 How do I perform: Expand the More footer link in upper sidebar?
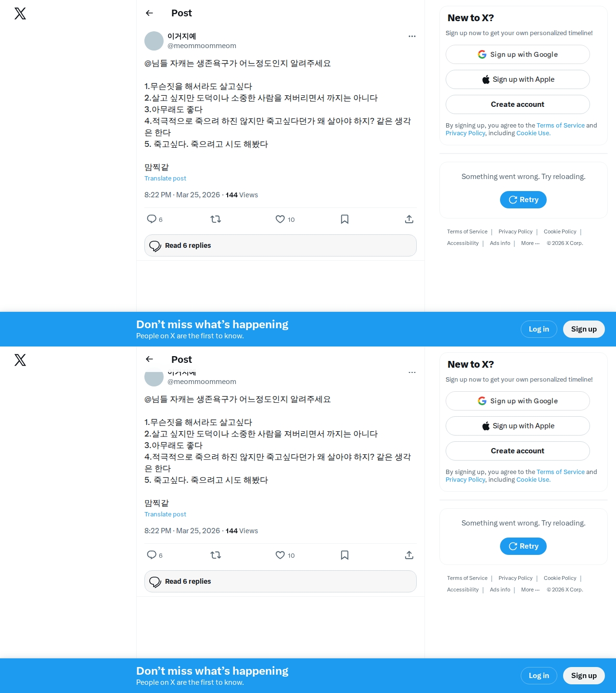(x=530, y=243)
